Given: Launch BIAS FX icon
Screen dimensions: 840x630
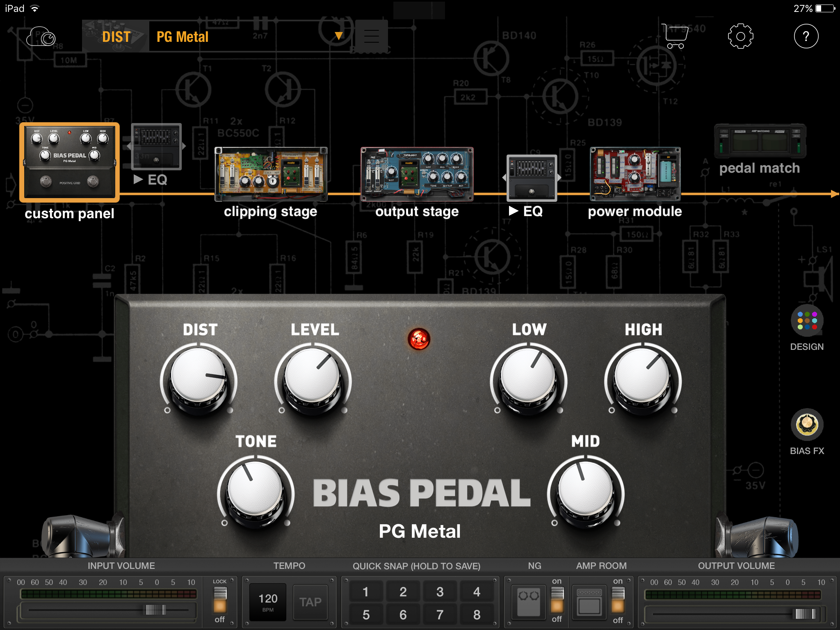Looking at the screenshot, I should click(807, 425).
